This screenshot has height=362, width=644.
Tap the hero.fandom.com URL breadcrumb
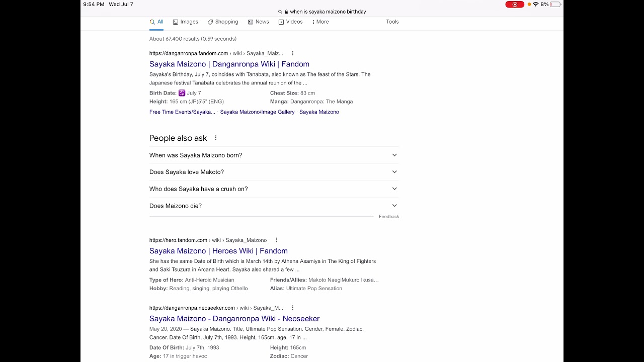[x=208, y=240]
